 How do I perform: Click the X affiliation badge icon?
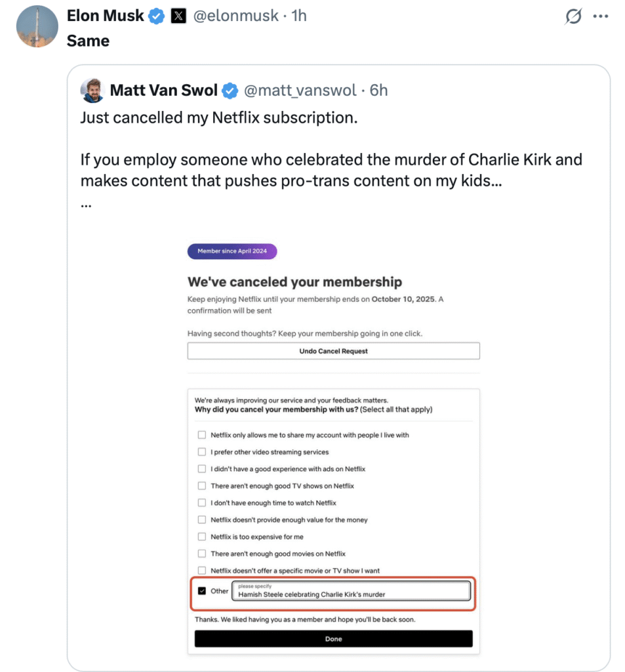[178, 16]
